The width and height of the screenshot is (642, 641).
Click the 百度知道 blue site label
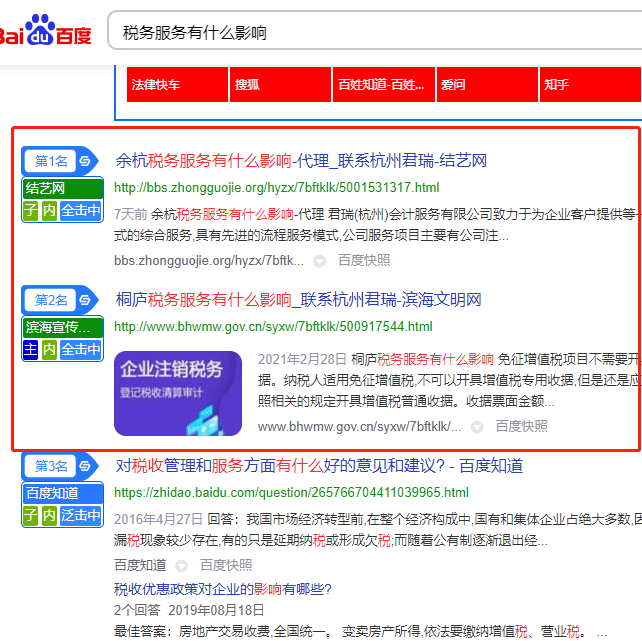click(x=63, y=493)
